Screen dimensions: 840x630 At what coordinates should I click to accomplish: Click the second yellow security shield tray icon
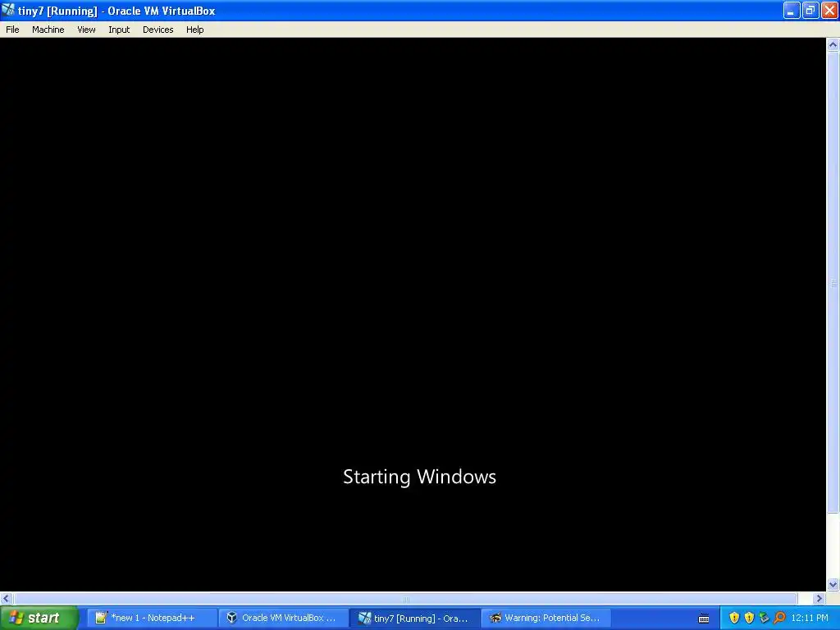[x=749, y=618]
